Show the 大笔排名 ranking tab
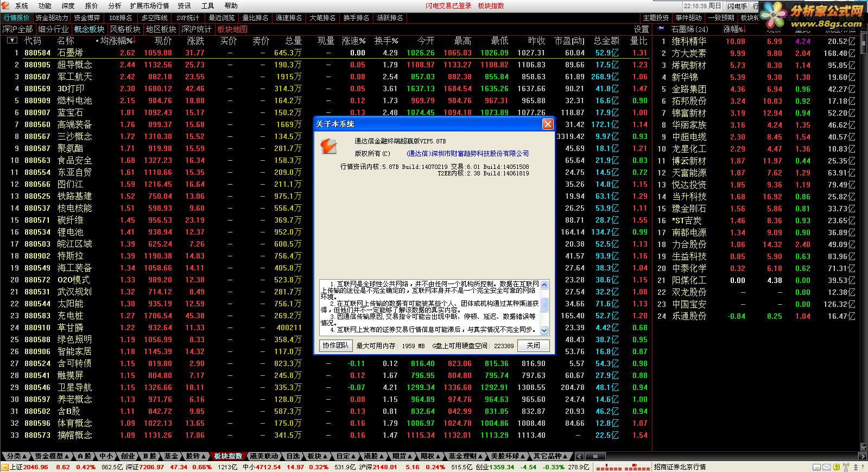This screenshot has height=472, width=868. point(323,18)
